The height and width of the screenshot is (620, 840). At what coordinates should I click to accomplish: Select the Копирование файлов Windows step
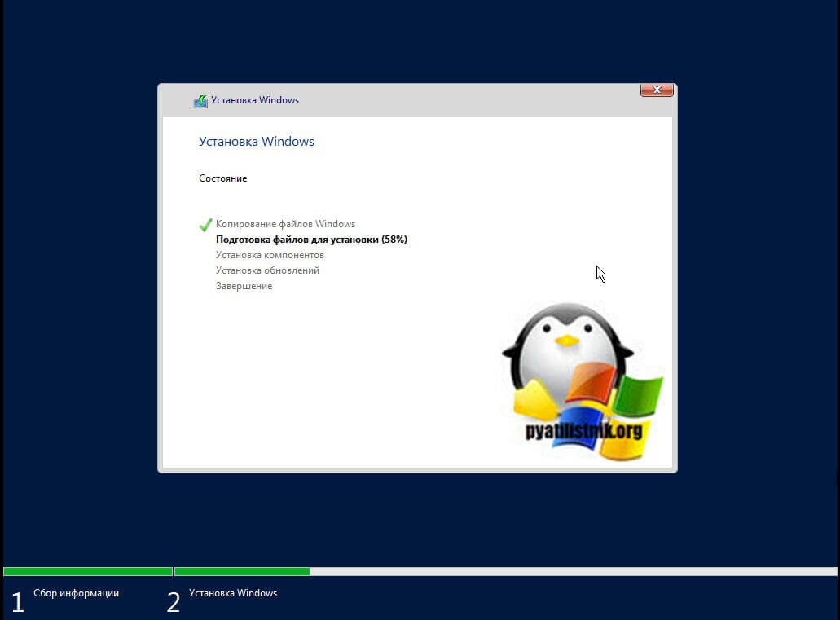tap(285, 224)
